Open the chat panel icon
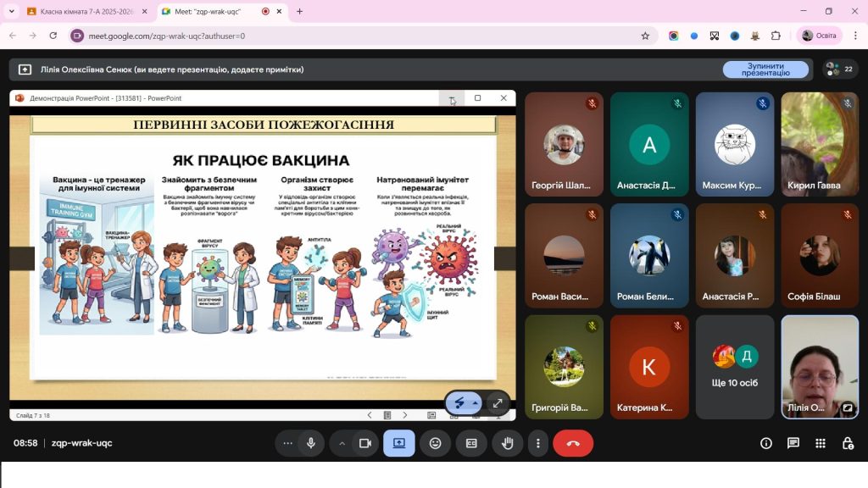The height and width of the screenshot is (488, 868). pyautogui.click(x=793, y=443)
